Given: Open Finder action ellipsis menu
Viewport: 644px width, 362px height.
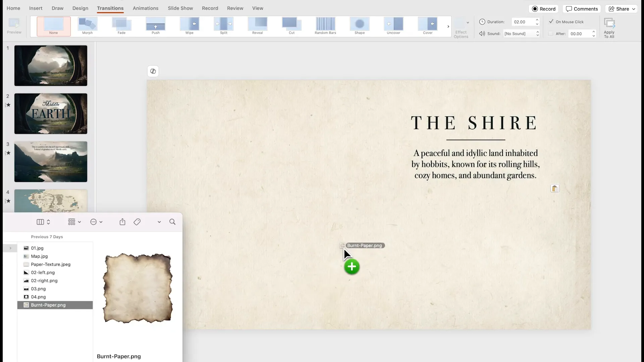Looking at the screenshot, I should [96, 222].
